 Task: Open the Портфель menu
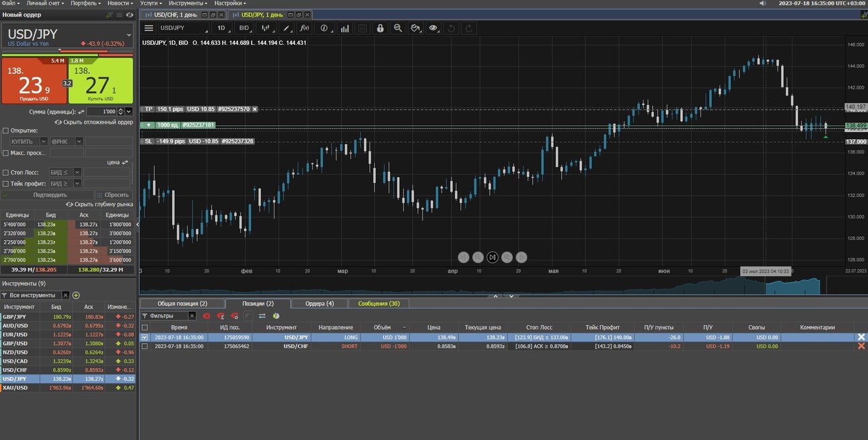point(86,3)
